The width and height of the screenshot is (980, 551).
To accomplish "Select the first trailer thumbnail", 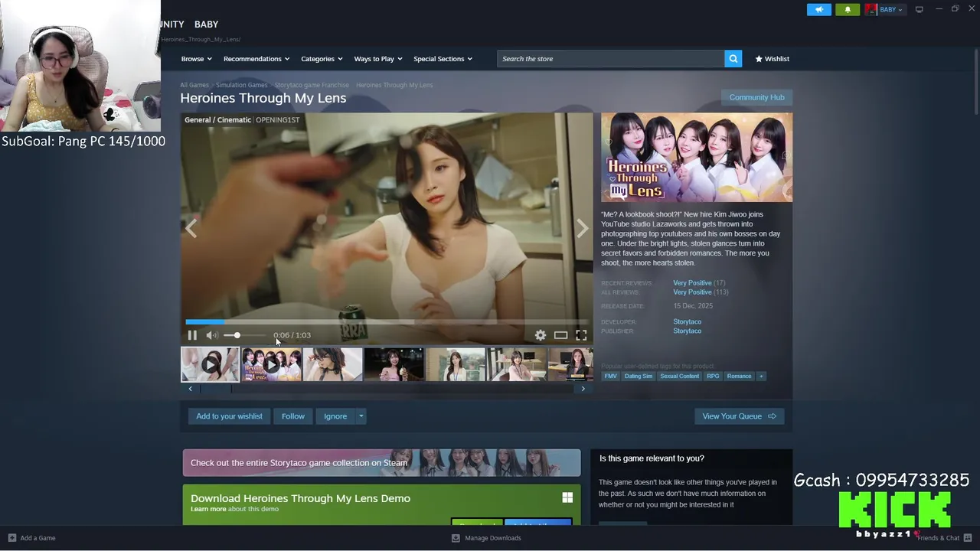I will tap(210, 364).
